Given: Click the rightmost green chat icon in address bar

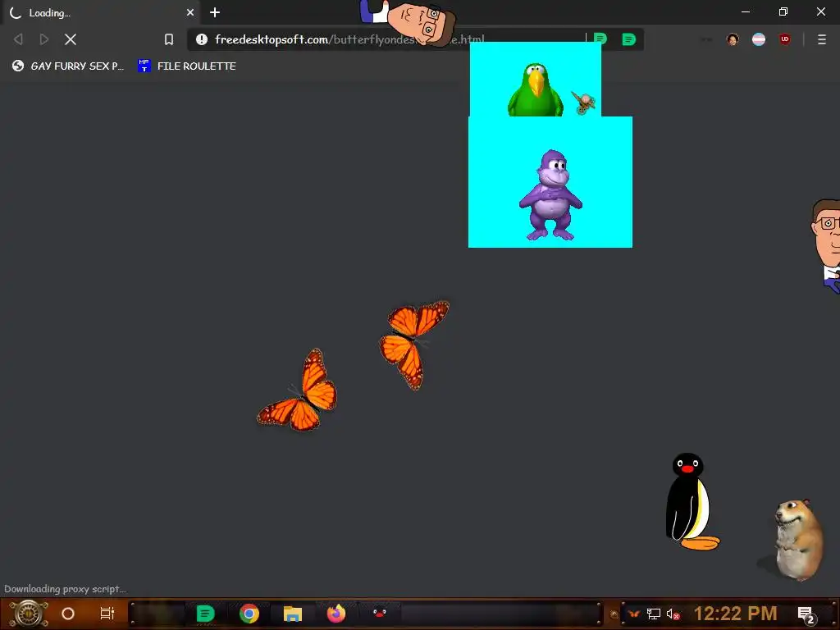Looking at the screenshot, I should coord(628,39).
